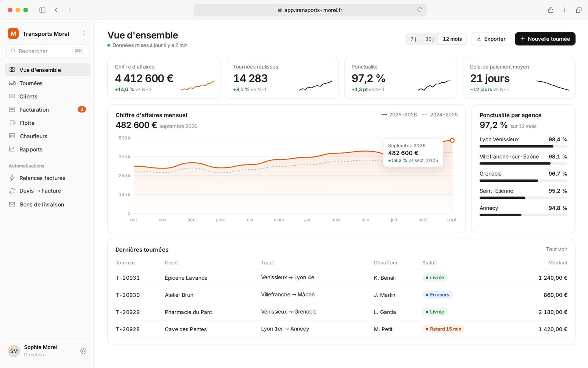Viewport: 588px width, 368px height.
Task: Toggle the 2024-2025 chart legend series
Action: coord(440,115)
